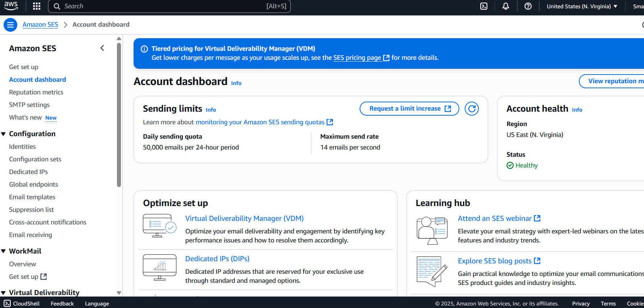Image resolution: width=644 pixels, height=308 pixels.
Task: Open Email receiving
Action: pyautogui.click(x=30, y=235)
